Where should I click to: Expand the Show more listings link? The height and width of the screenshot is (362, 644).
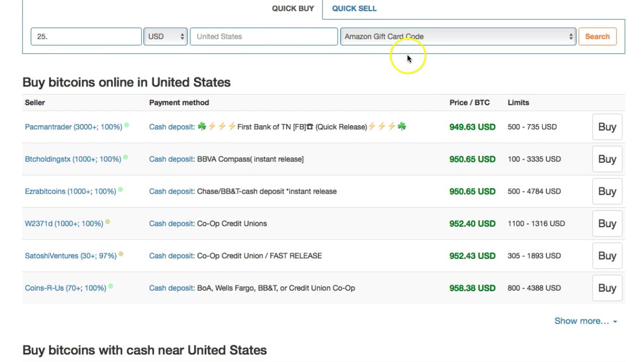585,321
